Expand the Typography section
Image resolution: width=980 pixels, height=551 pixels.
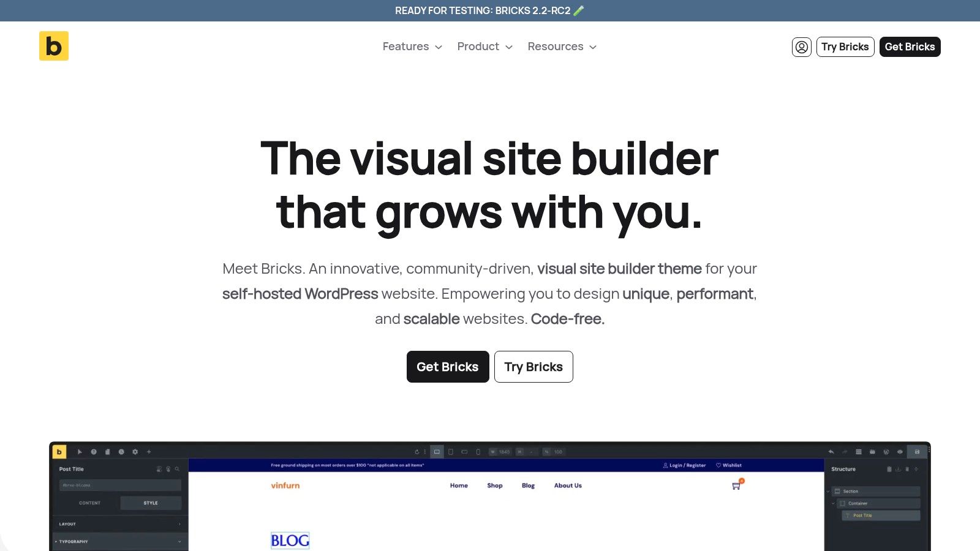point(73,541)
